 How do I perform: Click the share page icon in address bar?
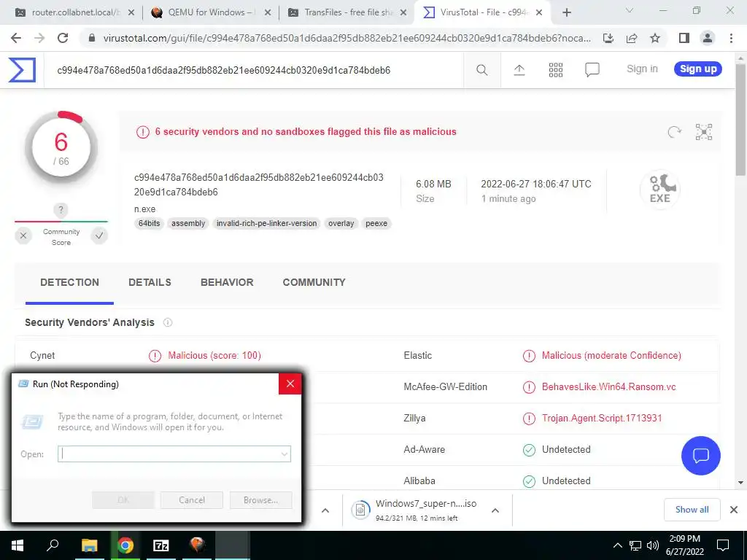(632, 38)
